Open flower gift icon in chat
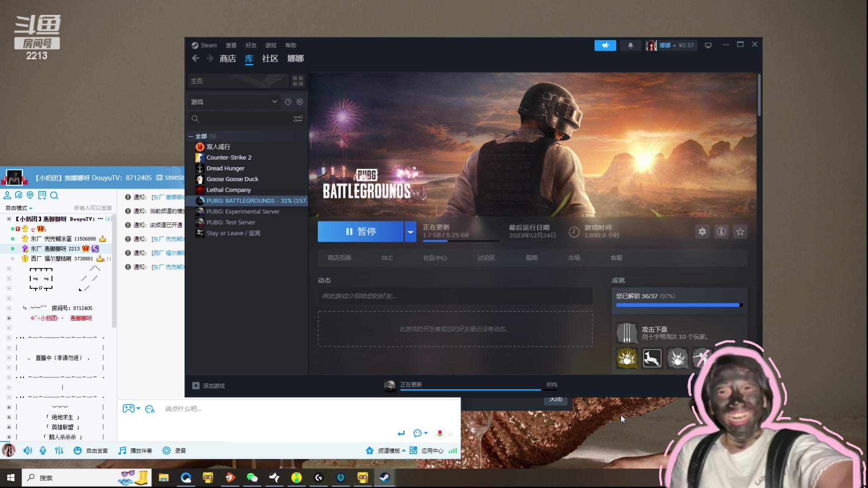868x488 pixels. click(440, 433)
